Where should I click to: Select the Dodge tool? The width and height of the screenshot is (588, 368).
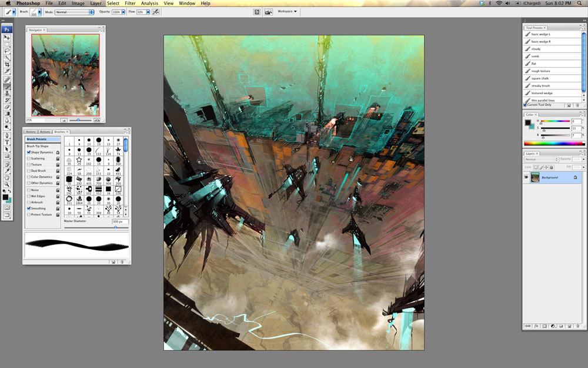click(6, 127)
